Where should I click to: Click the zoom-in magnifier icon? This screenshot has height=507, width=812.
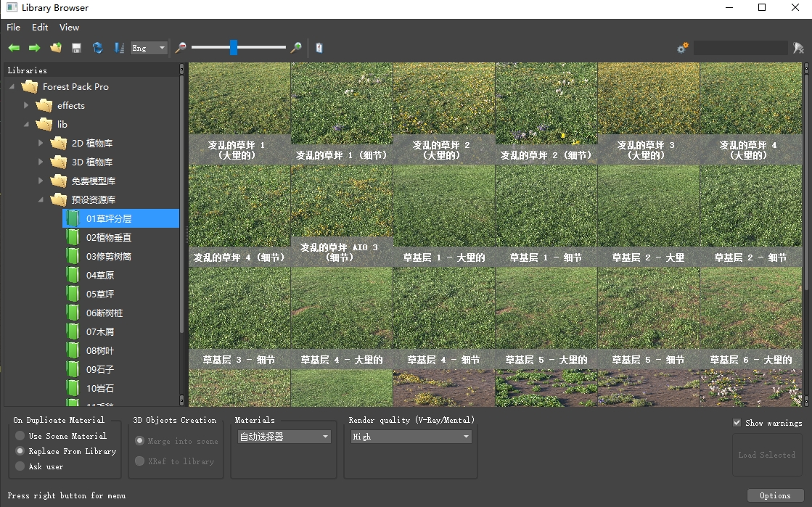click(296, 48)
